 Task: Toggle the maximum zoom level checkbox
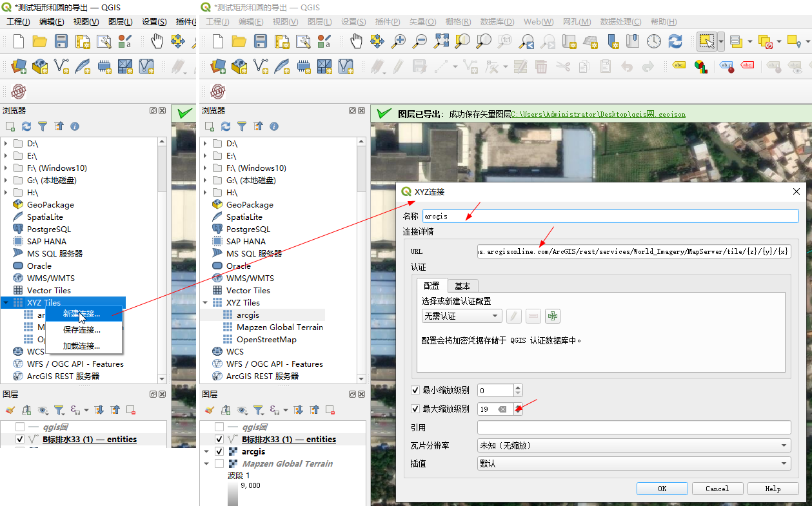coord(415,409)
